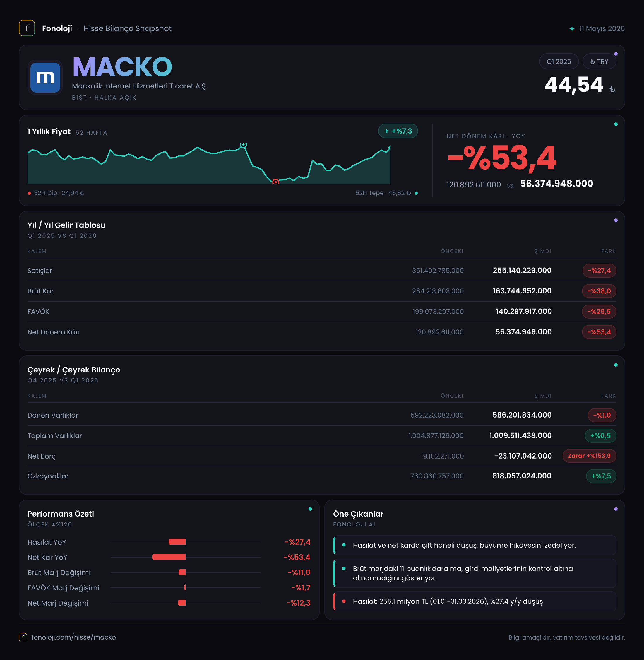The height and width of the screenshot is (660, 644).
Task: Click the value "255.140.229.000"
Action: click(522, 270)
